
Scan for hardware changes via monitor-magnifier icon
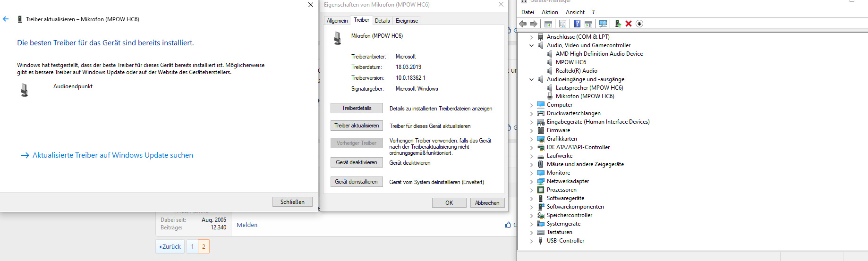click(603, 24)
